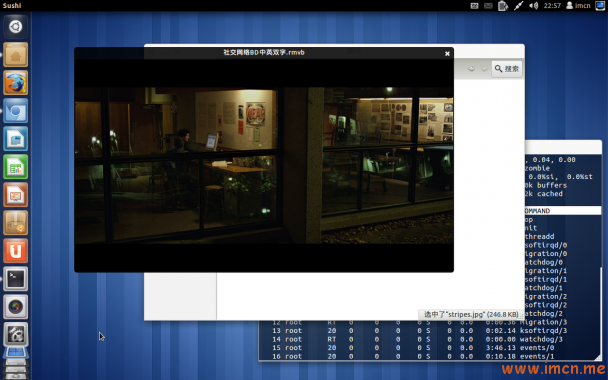The width and height of the screenshot is (608, 380).
Task: Open the Home Folder launcher icon
Action: [16, 55]
